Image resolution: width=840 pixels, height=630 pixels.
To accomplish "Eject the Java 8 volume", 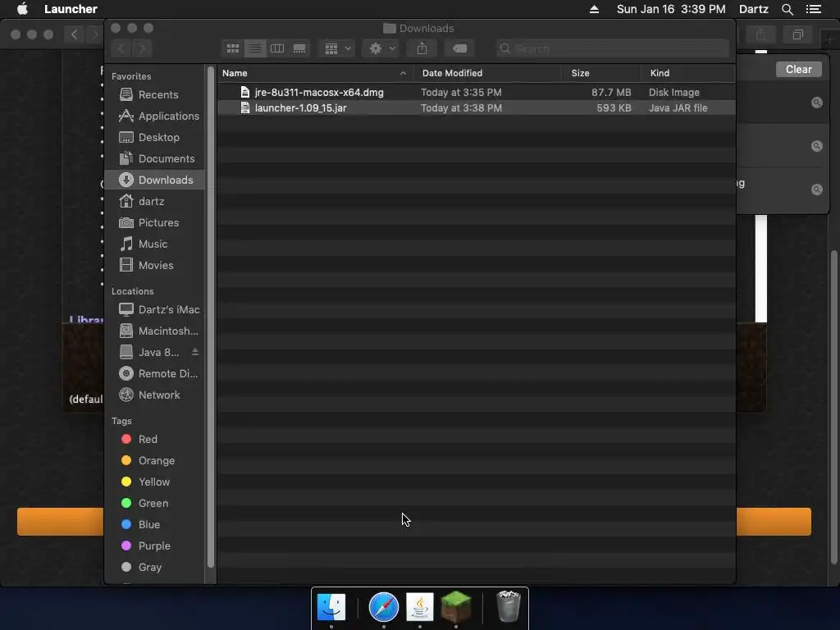I will pos(195,352).
